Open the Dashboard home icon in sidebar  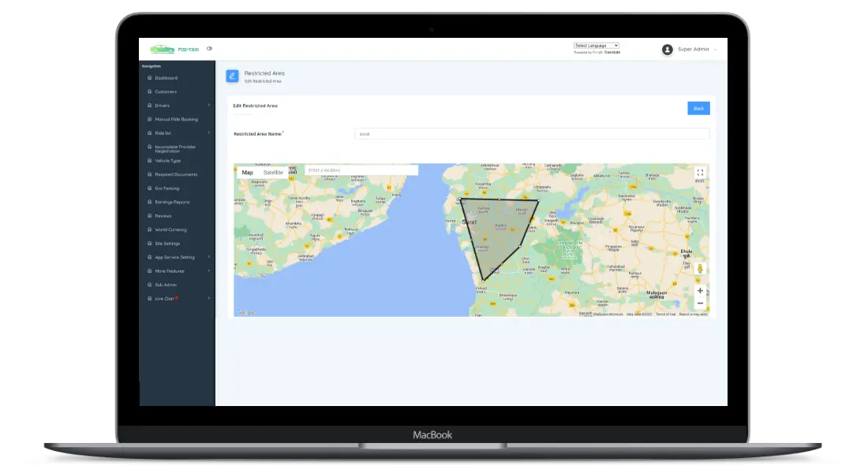pyautogui.click(x=149, y=78)
